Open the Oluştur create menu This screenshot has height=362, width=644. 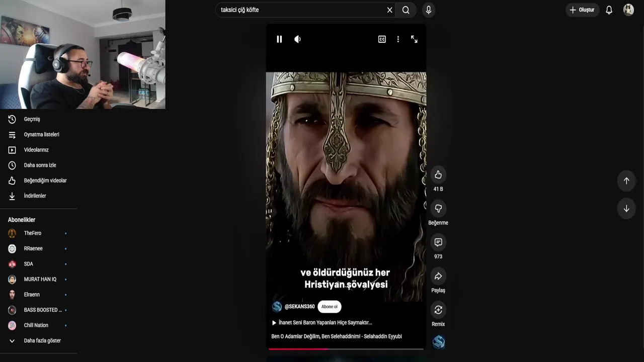coord(582,10)
